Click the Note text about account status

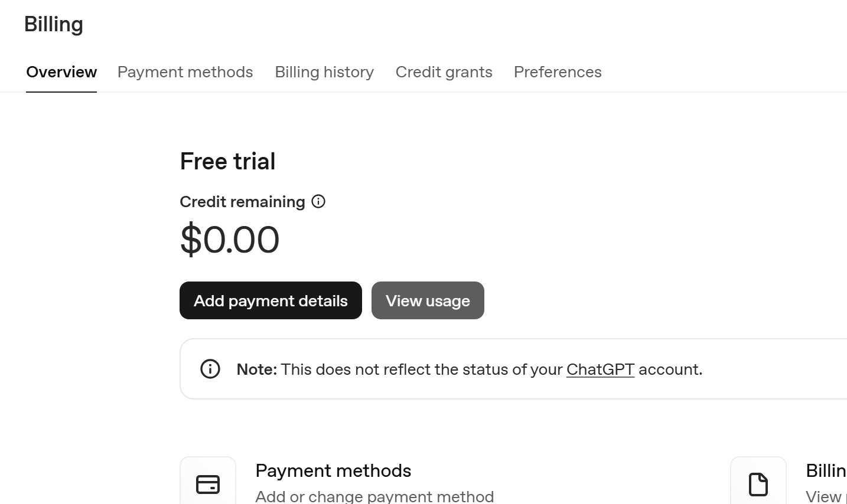[x=469, y=369]
